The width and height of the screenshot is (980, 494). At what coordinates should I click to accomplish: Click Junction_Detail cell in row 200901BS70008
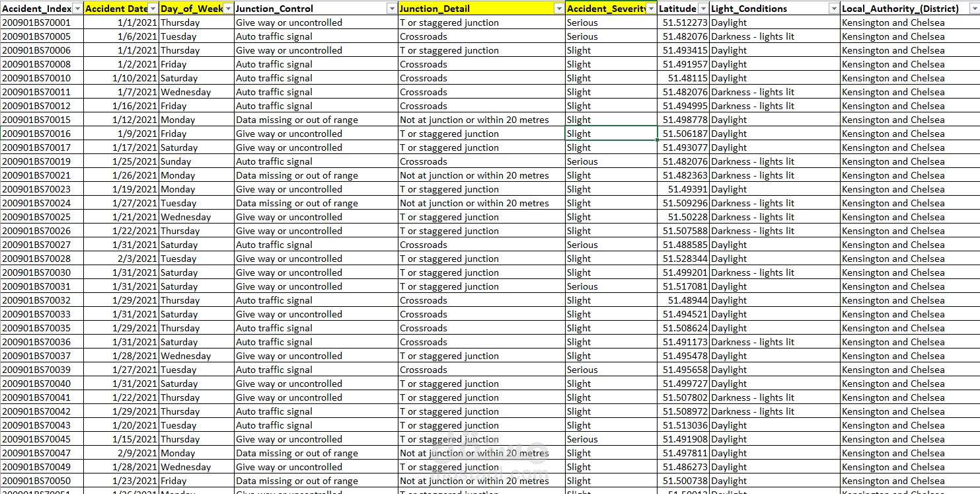(481, 64)
